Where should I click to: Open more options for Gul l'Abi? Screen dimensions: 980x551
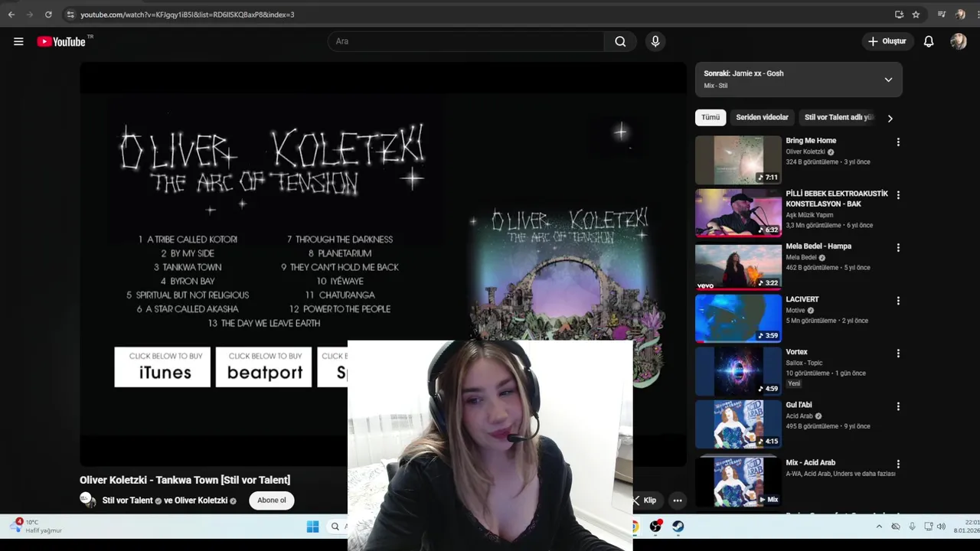(x=898, y=406)
